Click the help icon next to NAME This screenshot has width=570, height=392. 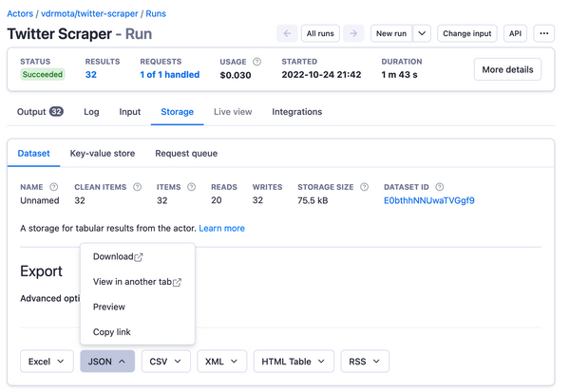pyautogui.click(x=54, y=187)
